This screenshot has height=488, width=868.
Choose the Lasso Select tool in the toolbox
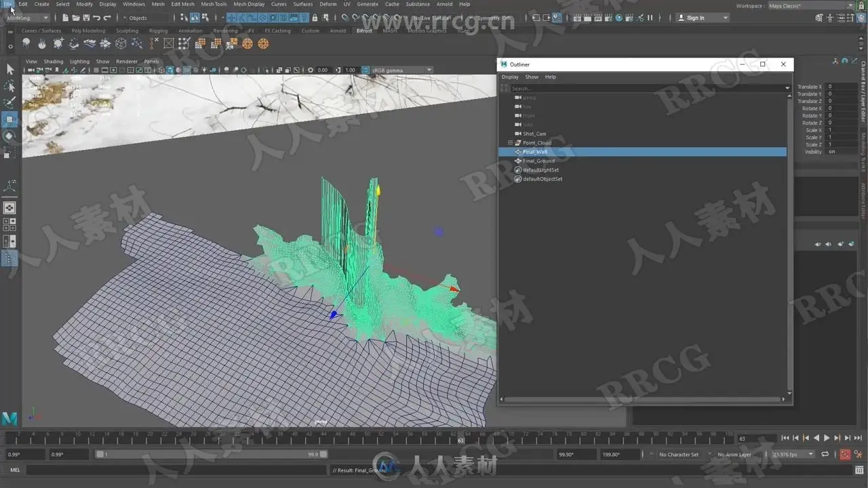click(x=9, y=86)
